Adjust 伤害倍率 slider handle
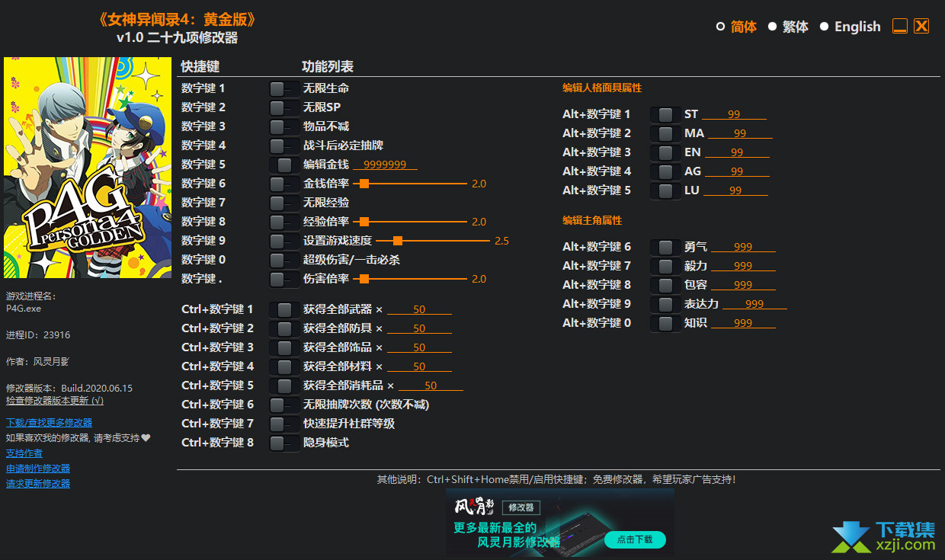Viewport: 945px width, 560px height. 364,279
